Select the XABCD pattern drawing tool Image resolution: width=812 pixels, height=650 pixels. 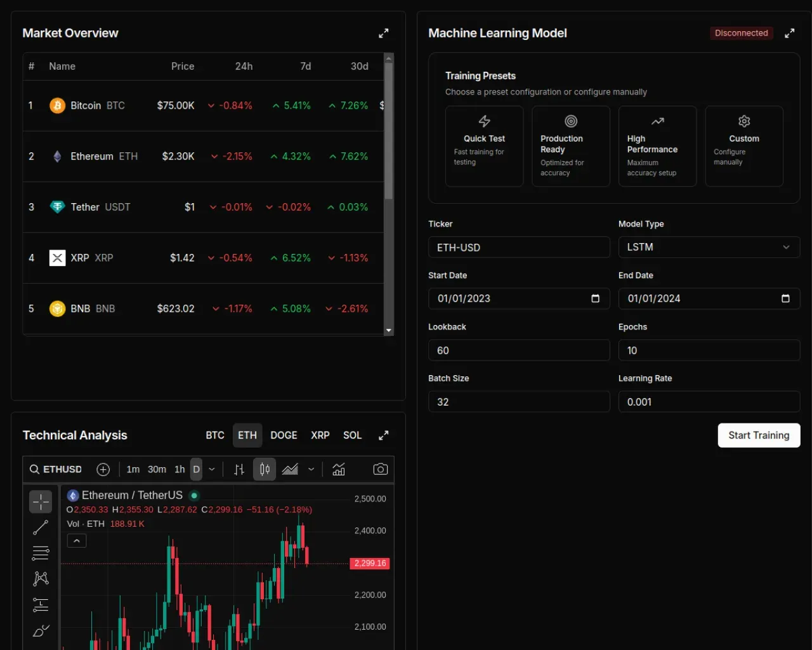(41, 578)
